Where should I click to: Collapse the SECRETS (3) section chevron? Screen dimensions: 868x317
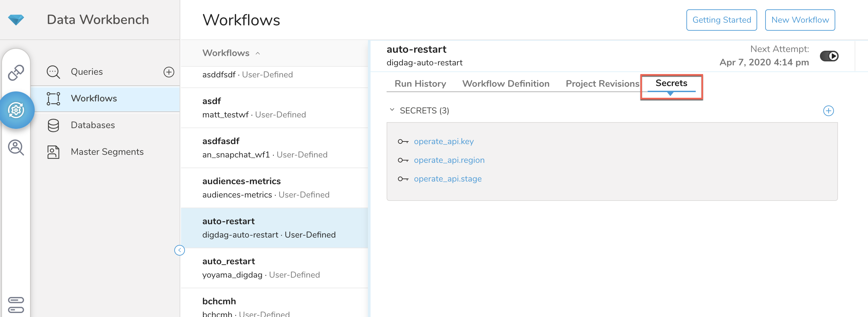coord(392,110)
